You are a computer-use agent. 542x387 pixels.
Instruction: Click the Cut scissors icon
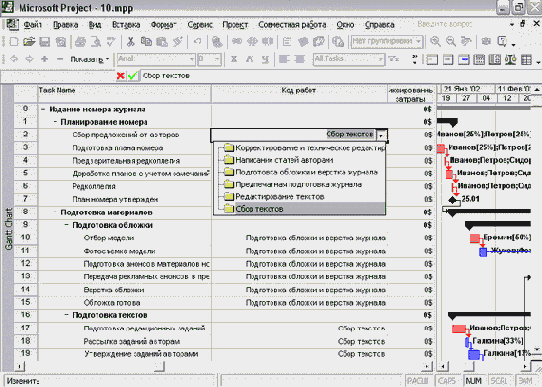[130, 42]
